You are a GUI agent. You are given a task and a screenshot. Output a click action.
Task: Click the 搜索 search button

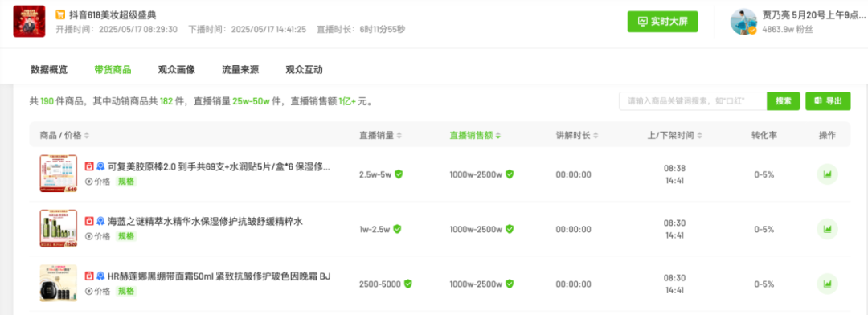coord(784,101)
